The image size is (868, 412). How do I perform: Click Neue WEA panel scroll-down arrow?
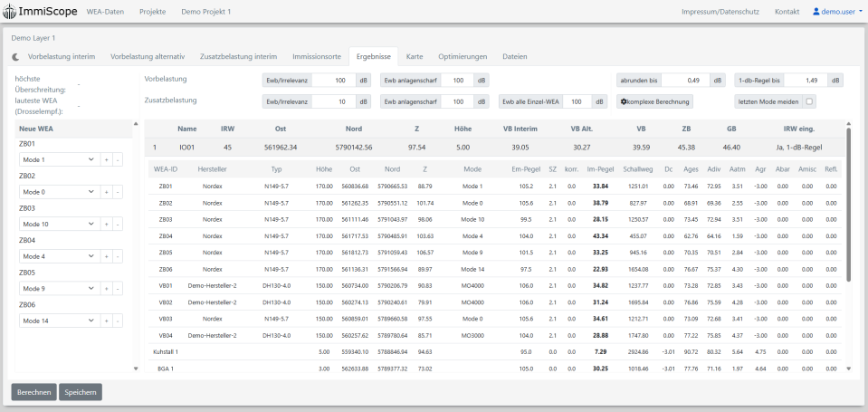[x=136, y=369]
